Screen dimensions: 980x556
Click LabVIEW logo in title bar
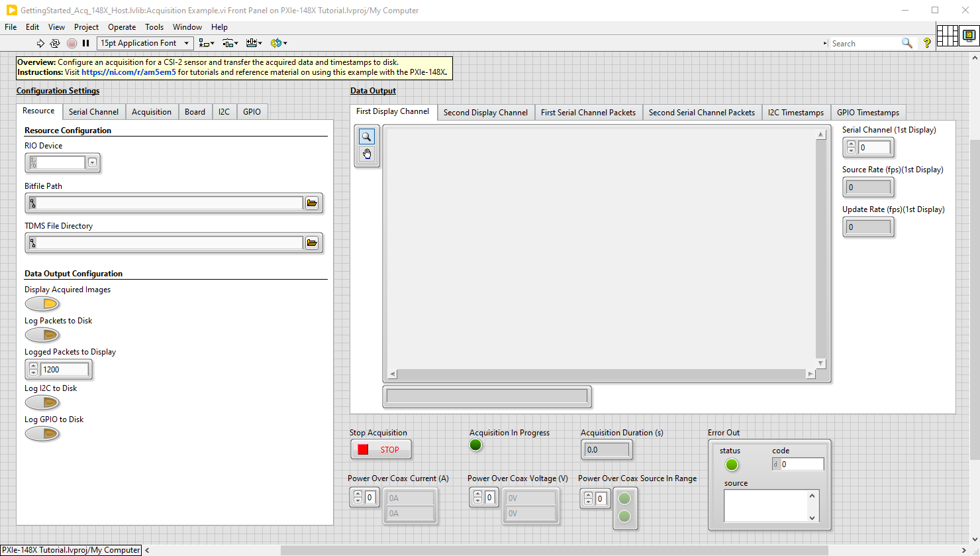point(11,10)
